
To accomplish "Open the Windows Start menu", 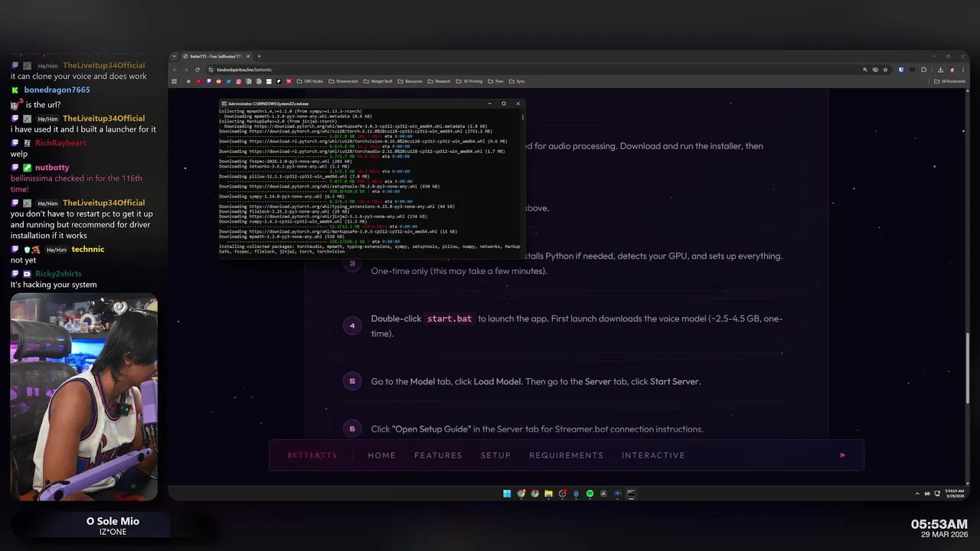I will click(x=507, y=494).
